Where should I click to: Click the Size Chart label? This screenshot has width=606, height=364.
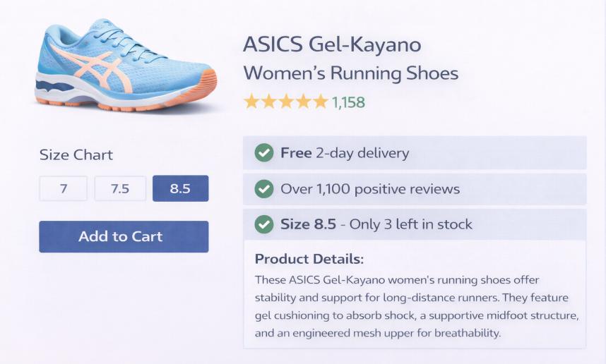(x=76, y=155)
